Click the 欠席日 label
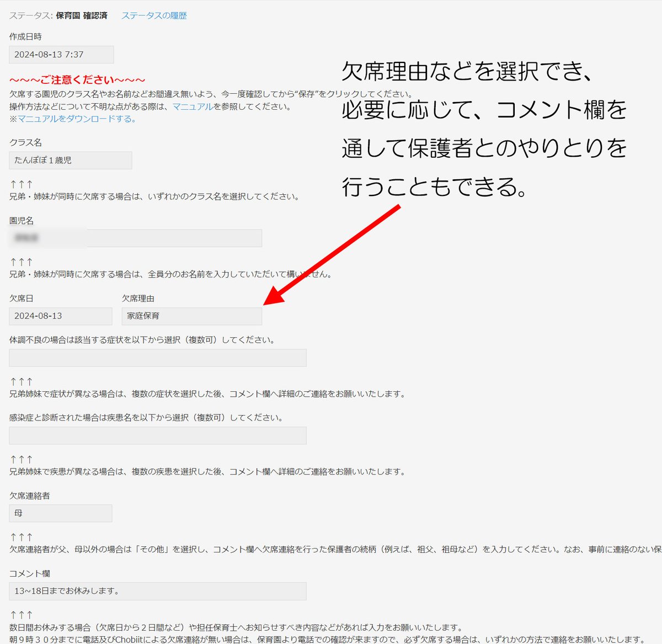662x644 pixels. click(22, 298)
